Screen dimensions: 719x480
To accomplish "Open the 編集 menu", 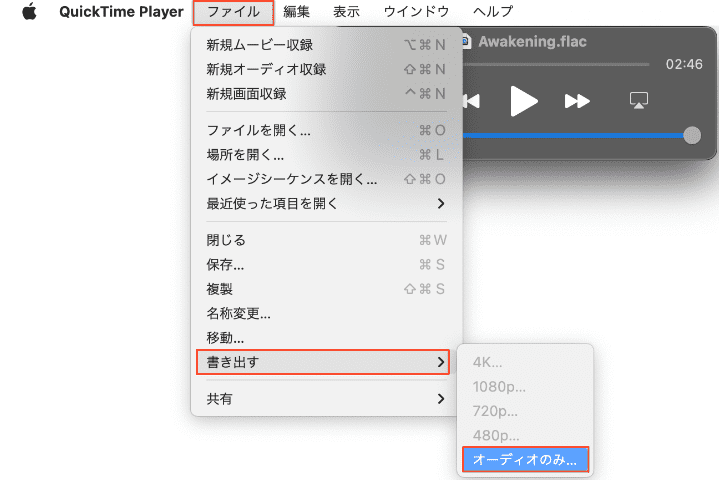I will tap(296, 11).
